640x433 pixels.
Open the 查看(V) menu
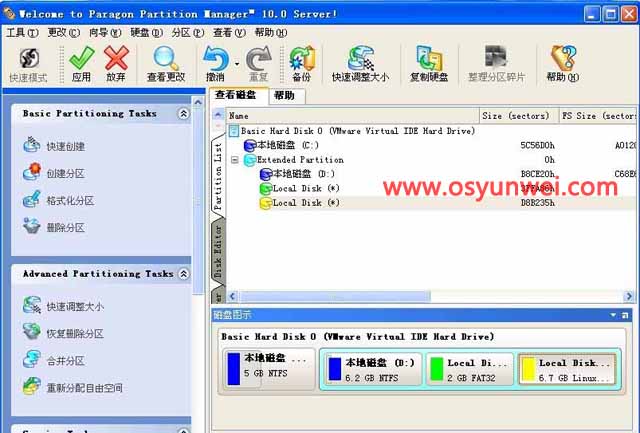tap(229, 33)
